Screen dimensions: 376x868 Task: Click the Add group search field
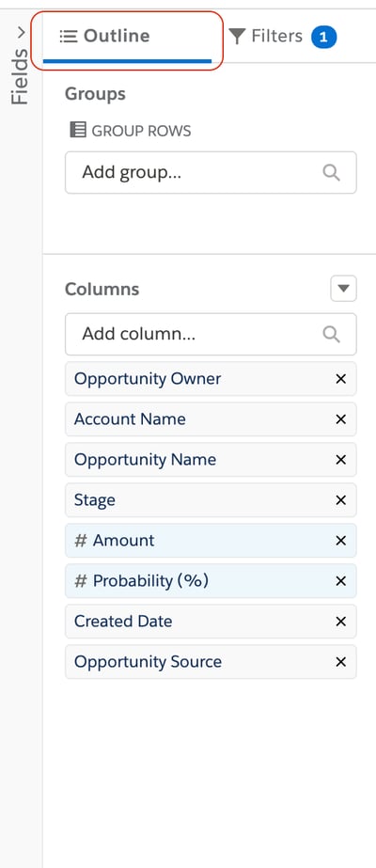pyautogui.click(x=211, y=173)
